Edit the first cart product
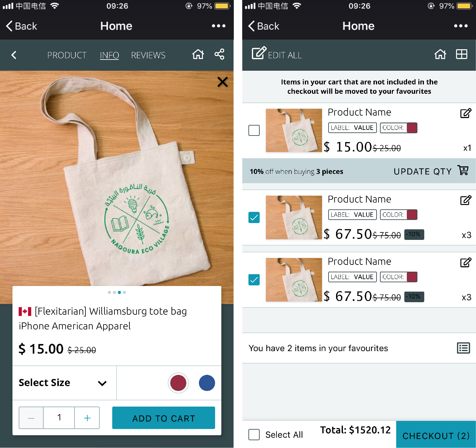476x448 pixels. click(x=466, y=113)
